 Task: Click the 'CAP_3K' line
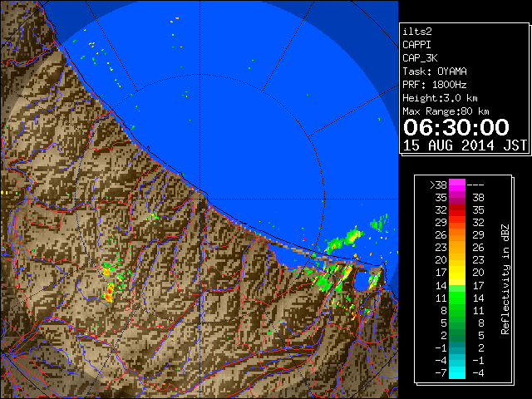click(420, 58)
